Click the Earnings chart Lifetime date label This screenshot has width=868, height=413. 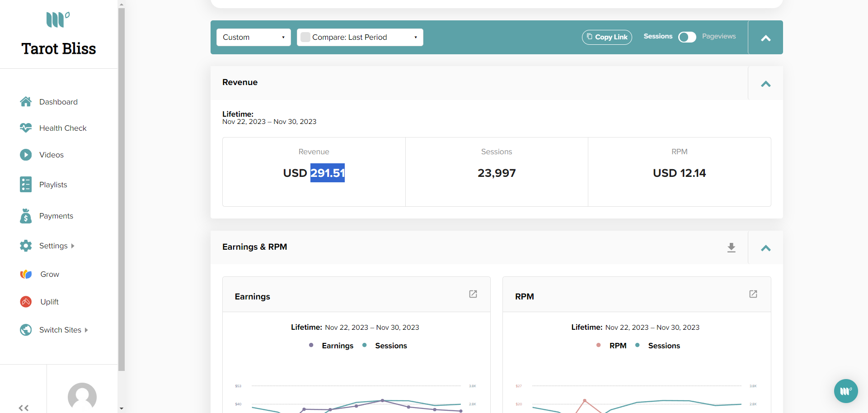click(x=355, y=327)
